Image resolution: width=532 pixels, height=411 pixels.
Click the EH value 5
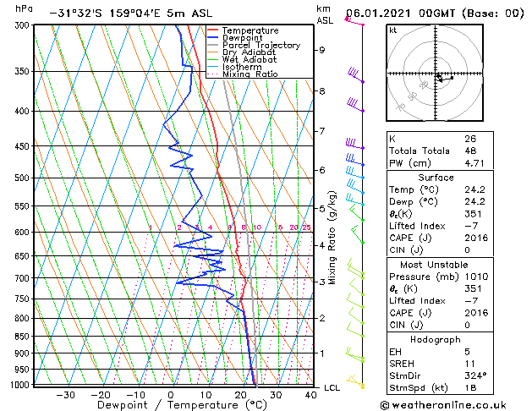tap(468, 352)
